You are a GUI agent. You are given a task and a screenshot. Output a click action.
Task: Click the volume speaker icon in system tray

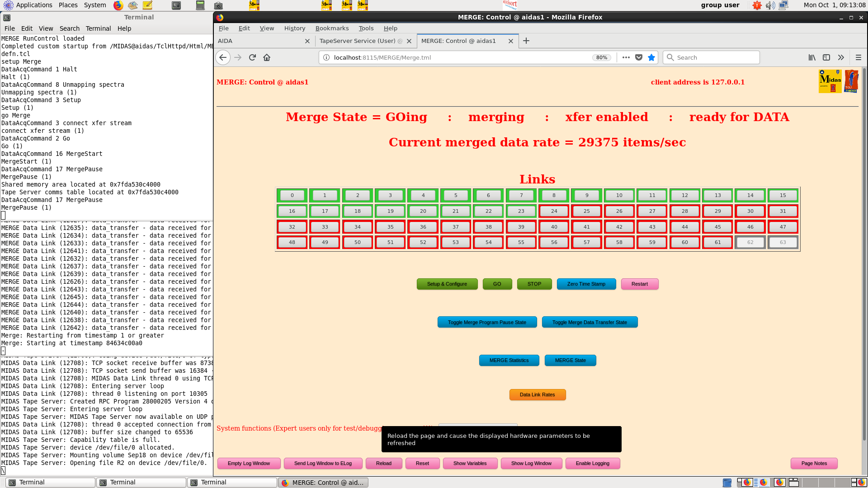(770, 5)
